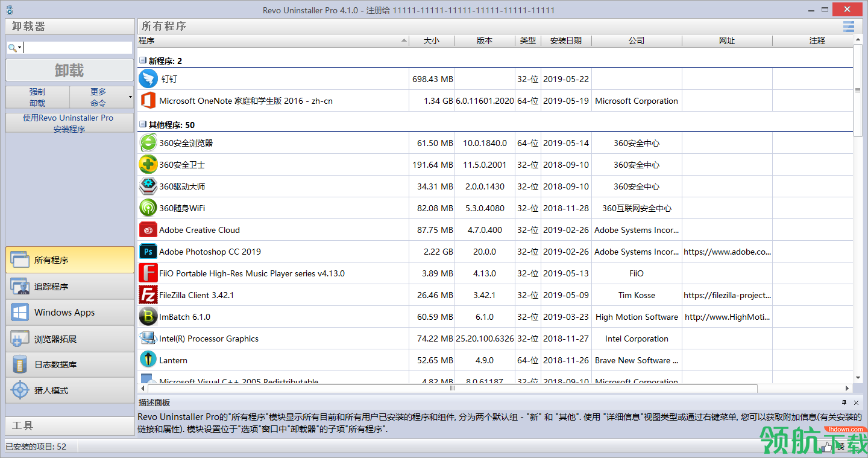Click the search input field

click(78, 48)
